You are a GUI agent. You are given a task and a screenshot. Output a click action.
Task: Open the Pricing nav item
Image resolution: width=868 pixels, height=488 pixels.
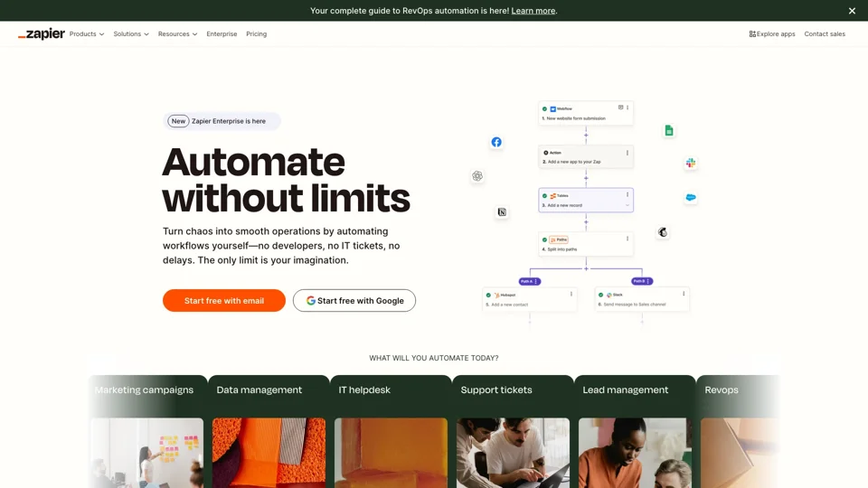256,33
